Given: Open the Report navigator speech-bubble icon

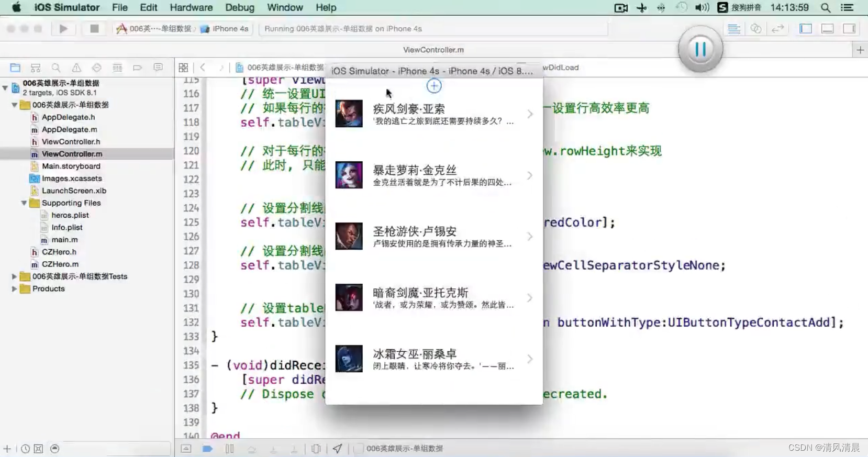Looking at the screenshot, I should click(158, 68).
